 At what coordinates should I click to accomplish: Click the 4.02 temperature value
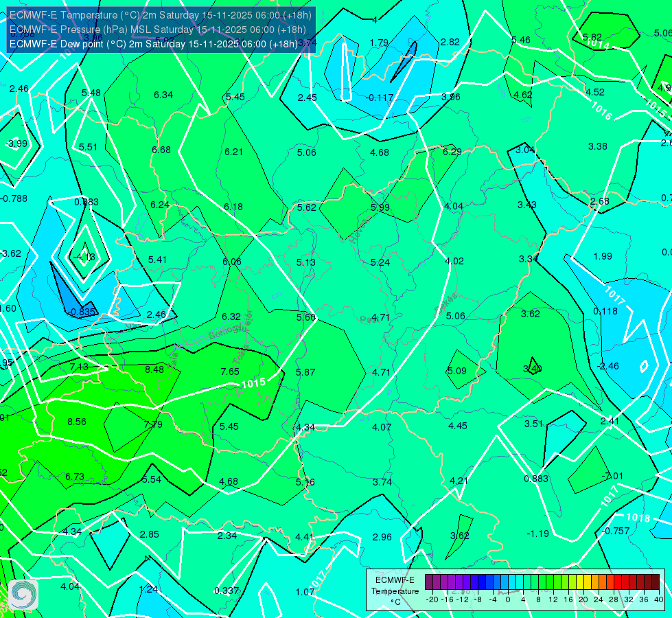[x=454, y=261]
